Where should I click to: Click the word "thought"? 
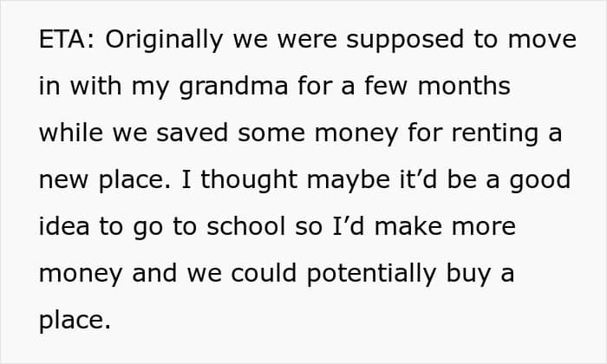[x=249, y=181]
